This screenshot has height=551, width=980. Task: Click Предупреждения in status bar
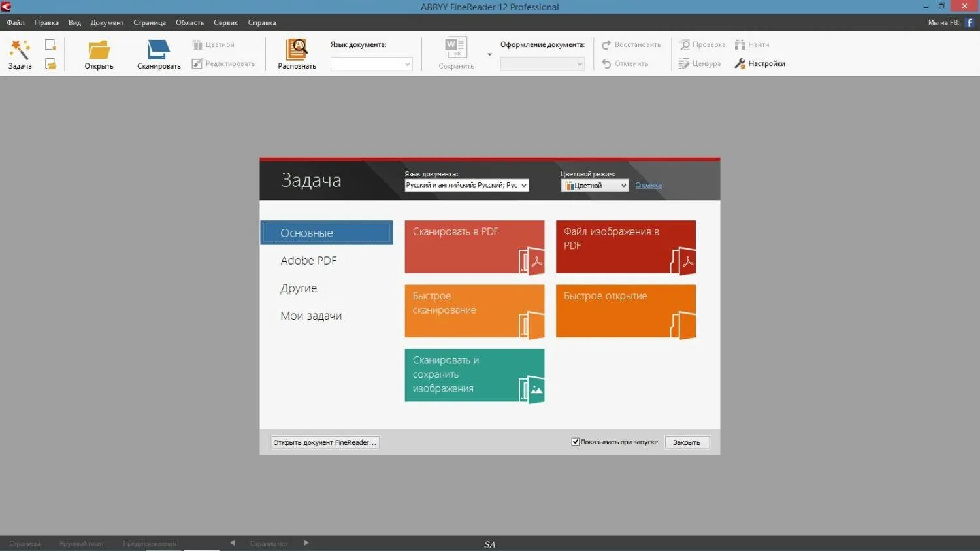150,544
